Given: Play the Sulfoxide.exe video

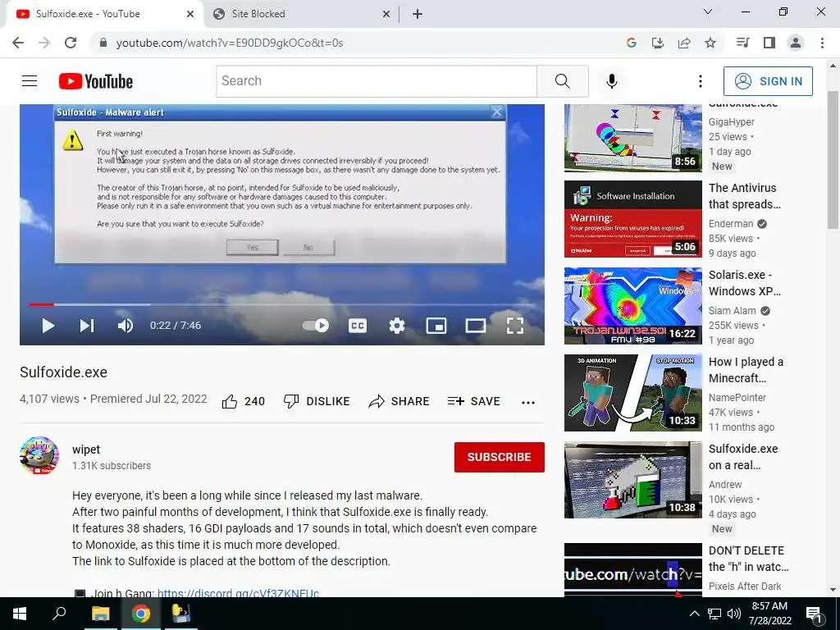Looking at the screenshot, I should [x=48, y=326].
